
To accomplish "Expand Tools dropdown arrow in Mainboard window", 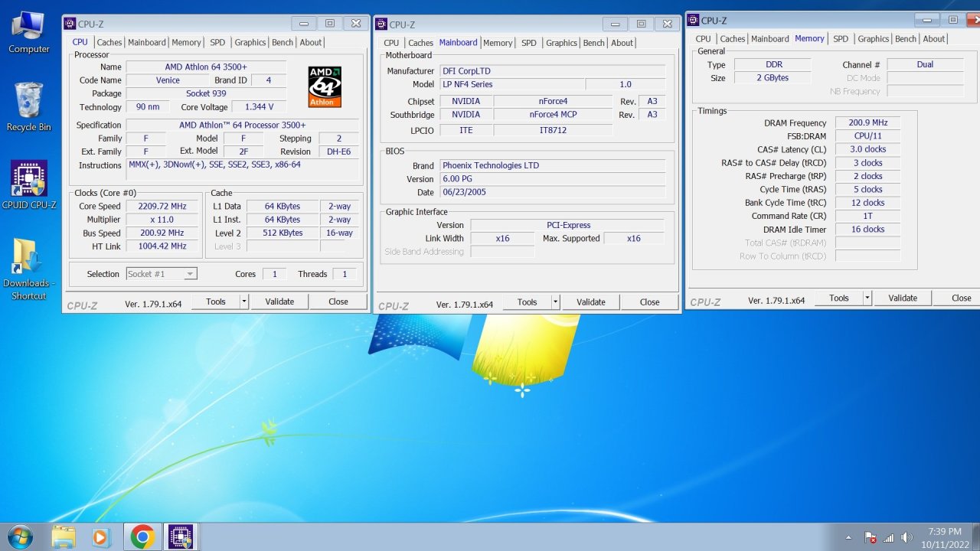I will [556, 302].
